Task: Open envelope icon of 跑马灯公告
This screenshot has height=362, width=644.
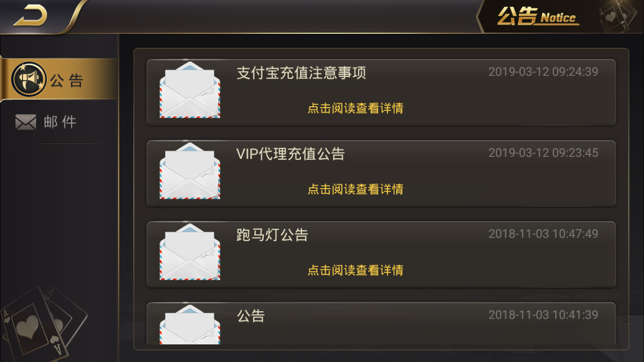Action: point(190,252)
